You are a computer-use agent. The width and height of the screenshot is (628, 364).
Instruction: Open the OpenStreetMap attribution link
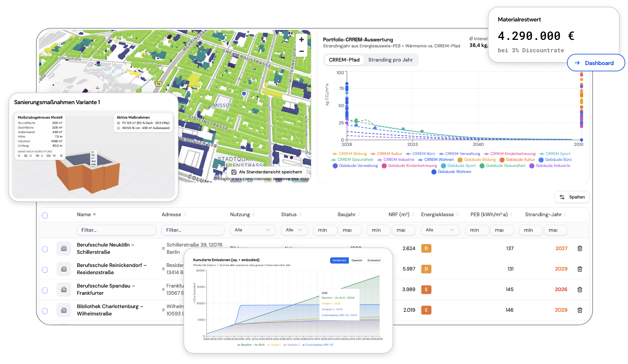click(253, 179)
